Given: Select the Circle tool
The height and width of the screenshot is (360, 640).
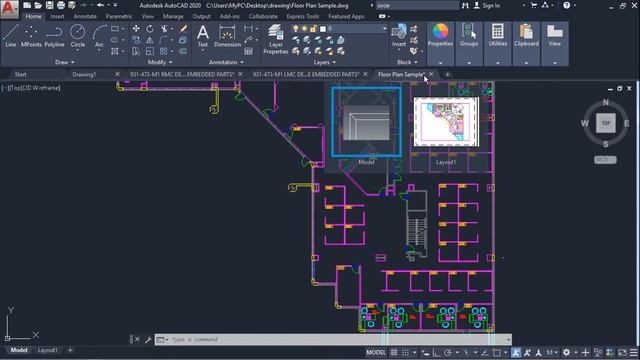Looking at the screenshot, I should point(78,36).
